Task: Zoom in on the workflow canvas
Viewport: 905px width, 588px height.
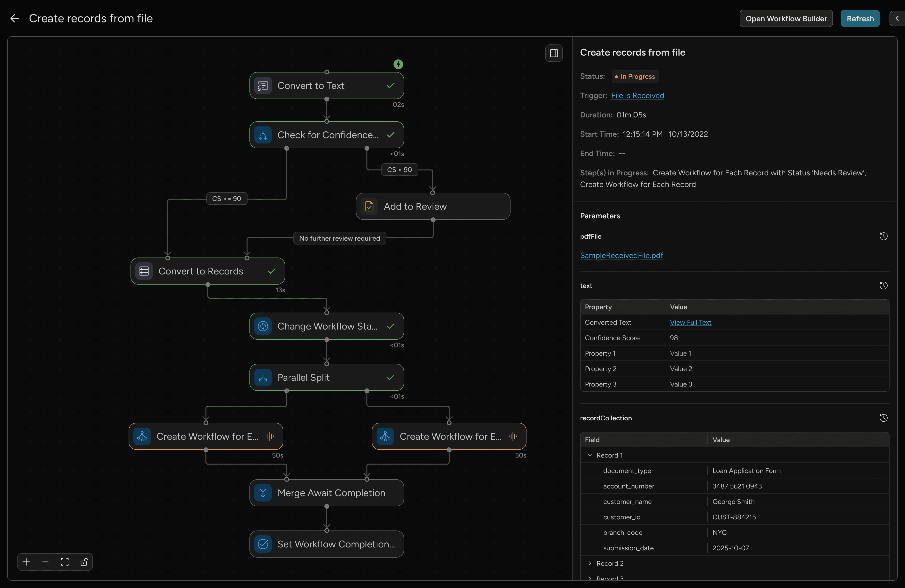Action: tap(26, 562)
